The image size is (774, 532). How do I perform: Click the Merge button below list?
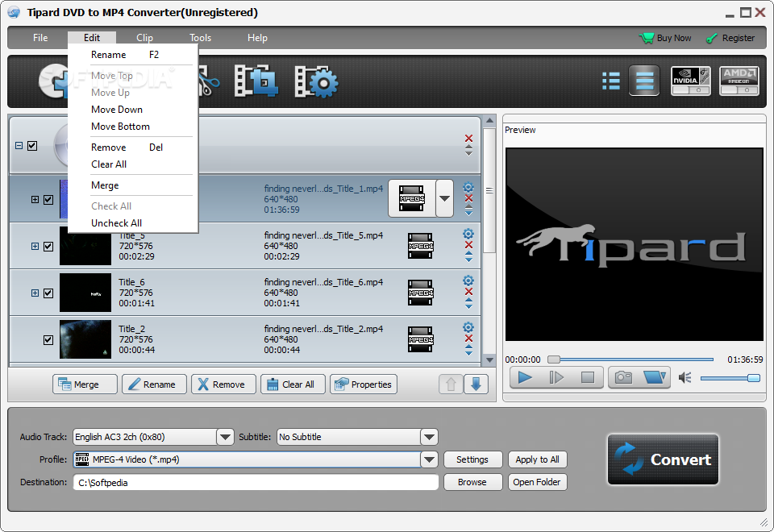click(x=85, y=384)
